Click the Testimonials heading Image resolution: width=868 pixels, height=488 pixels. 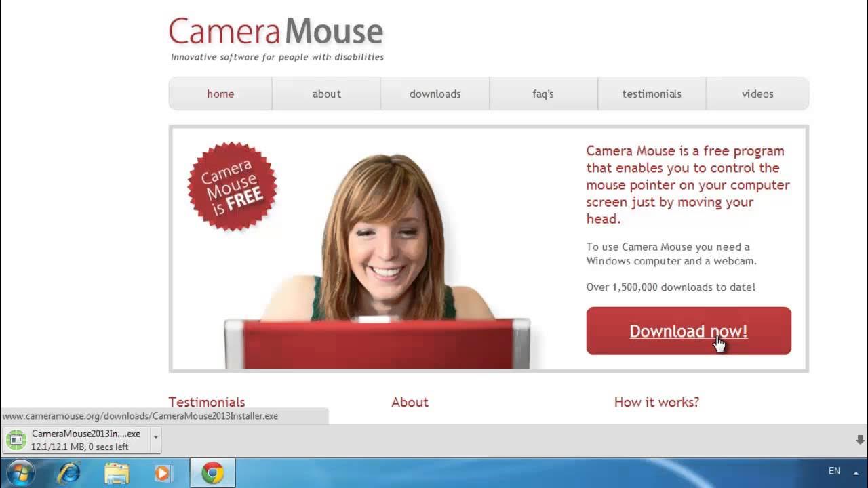click(x=207, y=402)
